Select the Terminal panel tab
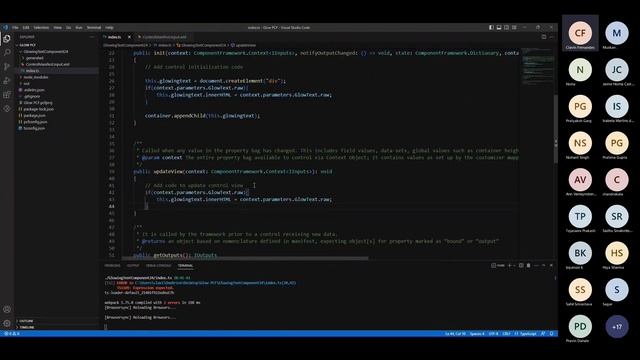Viewport: 640px width, 360px height. tap(185, 265)
